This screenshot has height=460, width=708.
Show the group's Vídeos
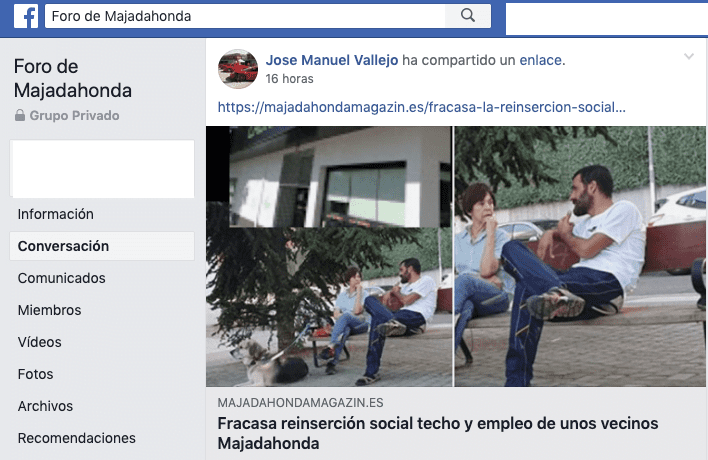(39, 342)
